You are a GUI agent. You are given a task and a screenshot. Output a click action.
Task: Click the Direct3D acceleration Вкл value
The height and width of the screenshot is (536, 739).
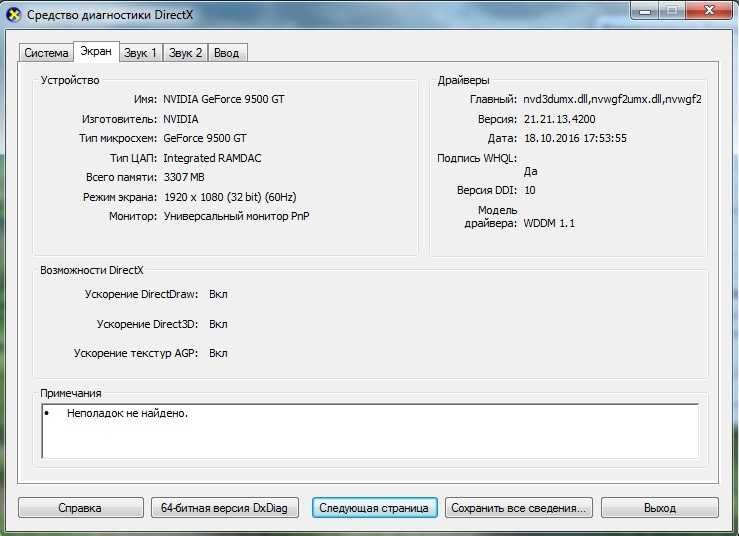tap(218, 324)
